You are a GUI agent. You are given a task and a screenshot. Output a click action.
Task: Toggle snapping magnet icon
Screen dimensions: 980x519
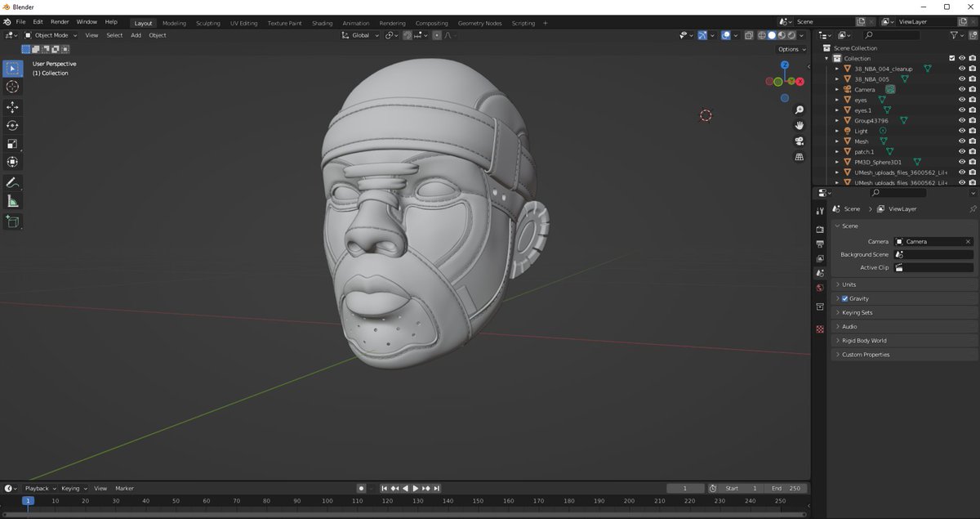pyautogui.click(x=407, y=35)
